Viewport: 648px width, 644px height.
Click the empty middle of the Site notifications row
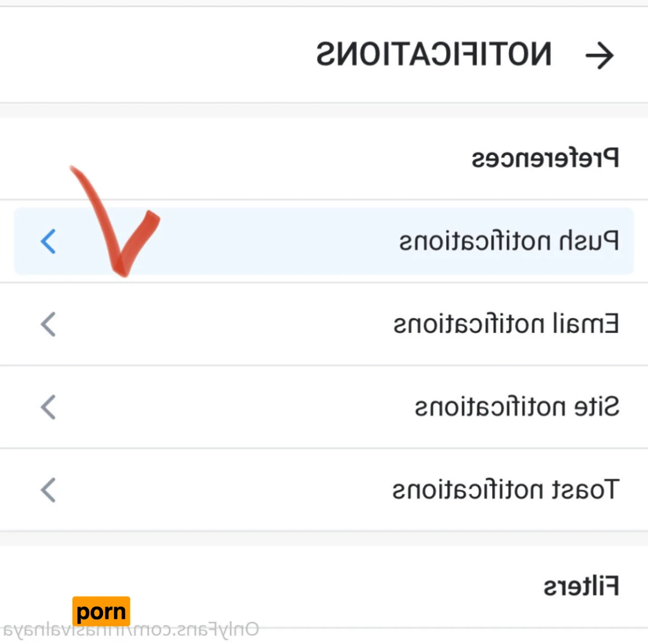point(240,407)
